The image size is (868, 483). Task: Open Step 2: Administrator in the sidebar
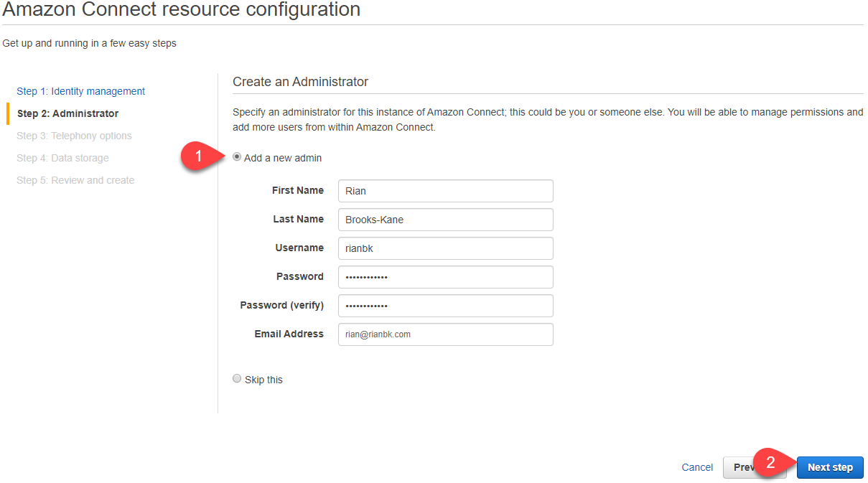(x=68, y=113)
